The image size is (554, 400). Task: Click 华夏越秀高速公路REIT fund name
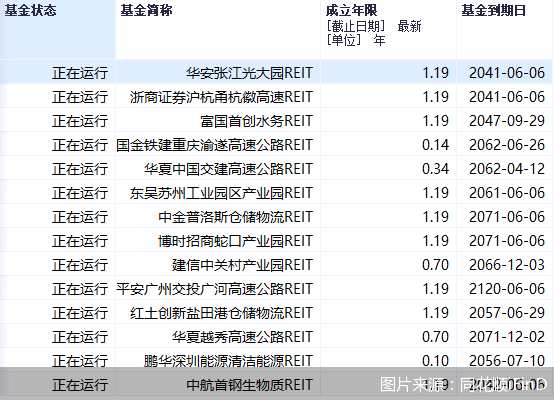(242, 337)
